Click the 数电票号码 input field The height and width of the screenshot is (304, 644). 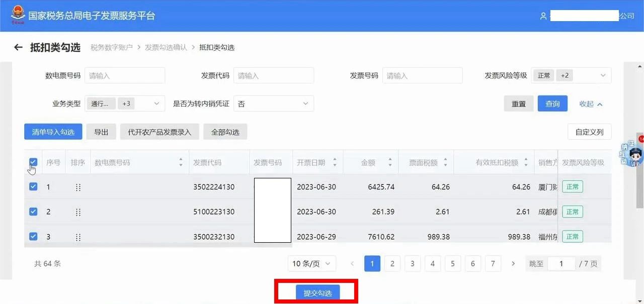click(x=125, y=75)
